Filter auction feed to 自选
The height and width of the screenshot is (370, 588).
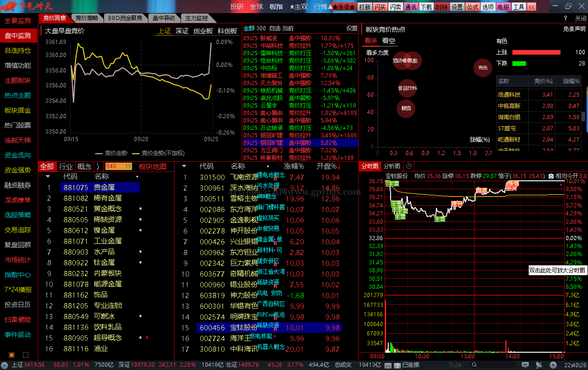275,28
